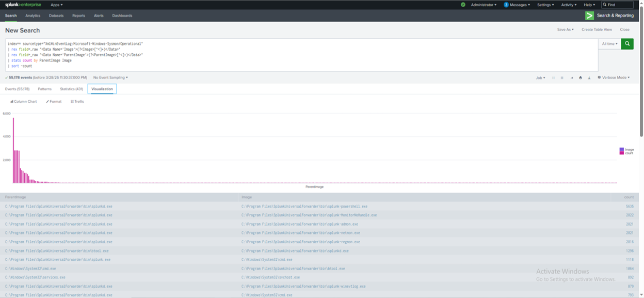Open the Apps dropdown menu
Viewport: 644px width, 298px height.
57,5
